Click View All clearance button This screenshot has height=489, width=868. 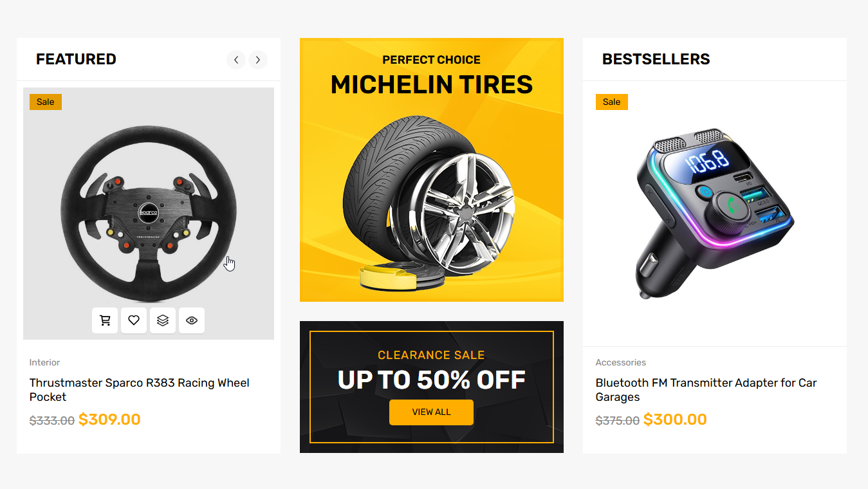click(431, 412)
